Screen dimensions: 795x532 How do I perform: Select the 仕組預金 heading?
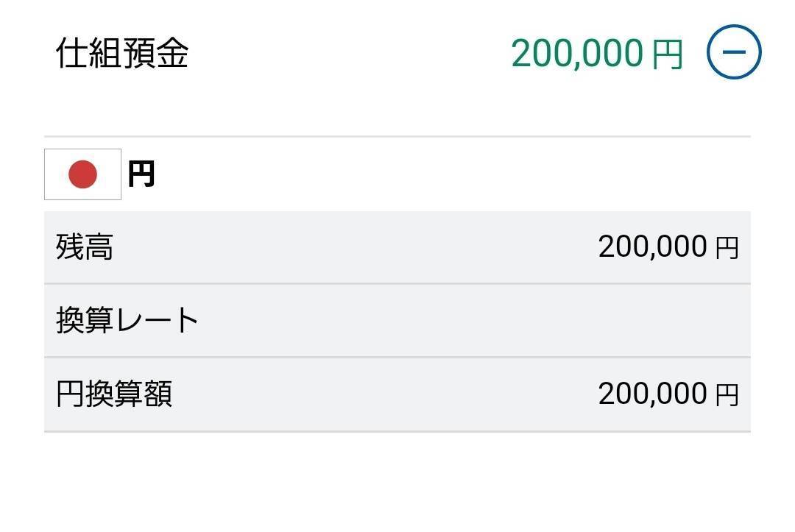122,53
